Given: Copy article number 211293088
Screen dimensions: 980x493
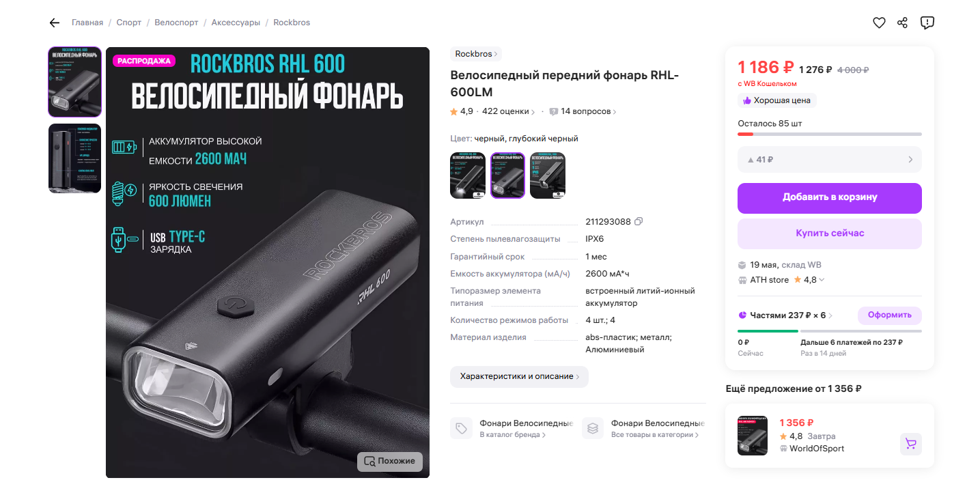Looking at the screenshot, I should pyautogui.click(x=639, y=221).
